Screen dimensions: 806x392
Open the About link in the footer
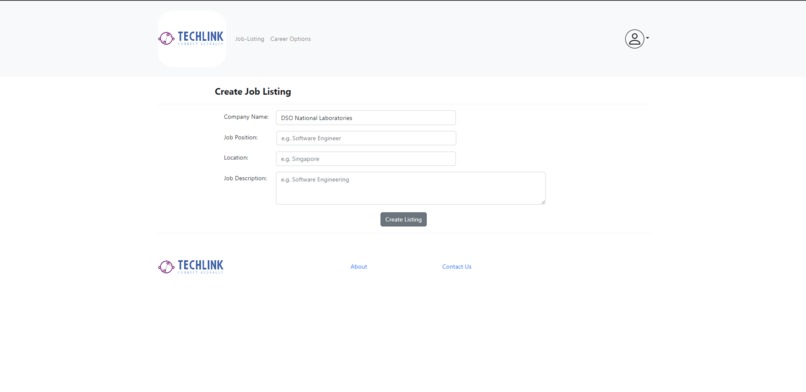coord(359,267)
